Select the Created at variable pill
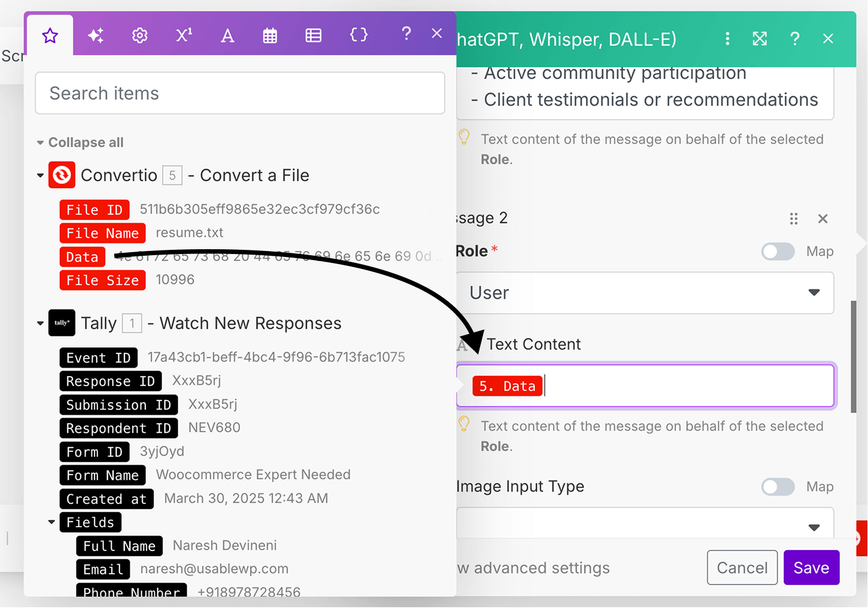Screen dimensions: 868x615 (x=106, y=499)
